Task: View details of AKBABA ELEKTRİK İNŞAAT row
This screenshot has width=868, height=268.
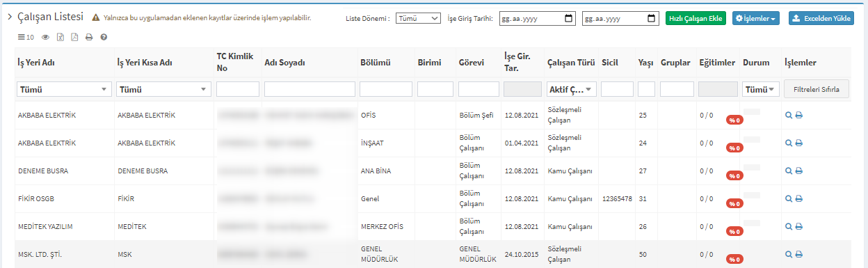Action: click(789, 143)
